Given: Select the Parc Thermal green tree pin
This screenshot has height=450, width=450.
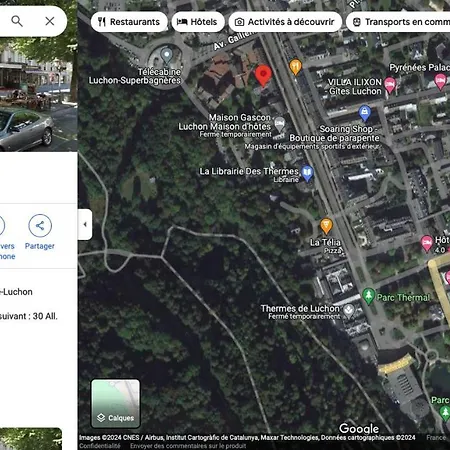Looking at the screenshot, I should (368, 296).
